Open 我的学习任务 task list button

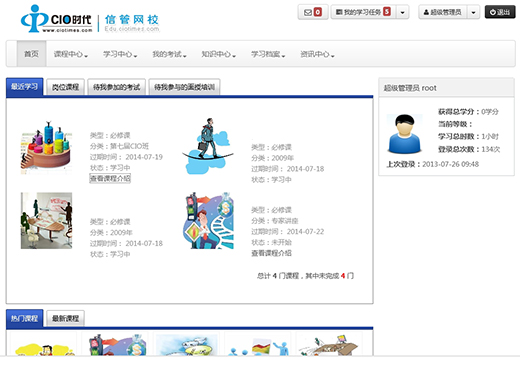click(x=363, y=12)
